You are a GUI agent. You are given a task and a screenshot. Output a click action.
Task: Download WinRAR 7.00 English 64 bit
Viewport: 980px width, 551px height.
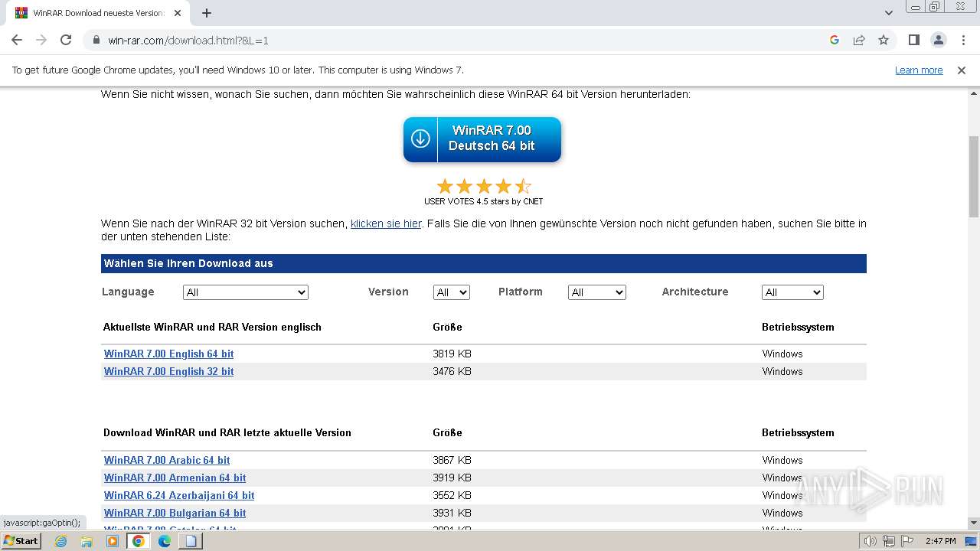(x=168, y=354)
